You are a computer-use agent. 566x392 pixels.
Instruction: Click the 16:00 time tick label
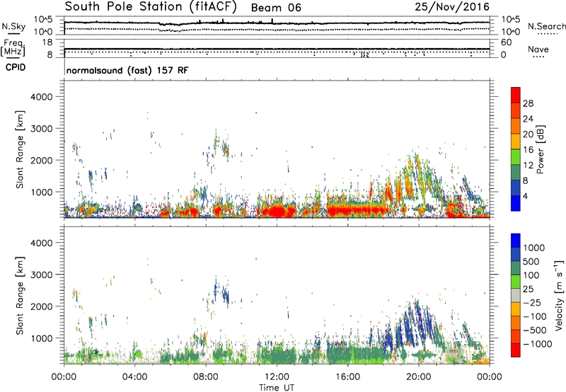347,377
